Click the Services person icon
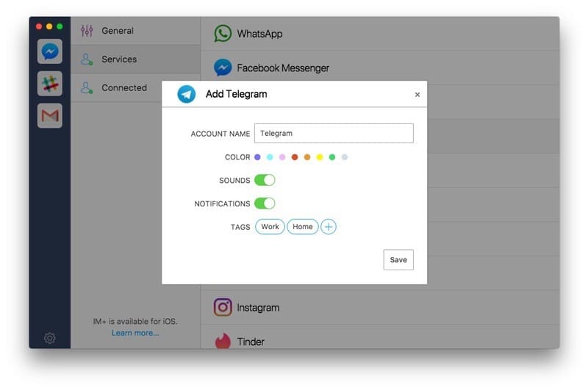This screenshot has width=588, height=390. [87, 59]
